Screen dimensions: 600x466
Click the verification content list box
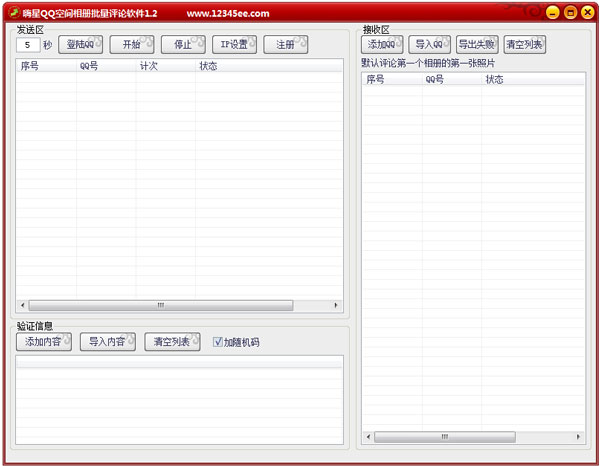pyautogui.click(x=179, y=400)
